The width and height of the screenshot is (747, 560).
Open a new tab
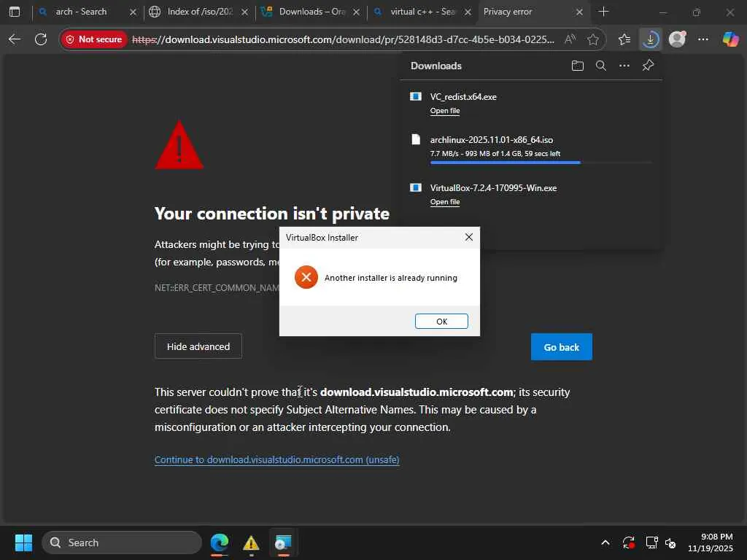pyautogui.click(x=603, y=12)
